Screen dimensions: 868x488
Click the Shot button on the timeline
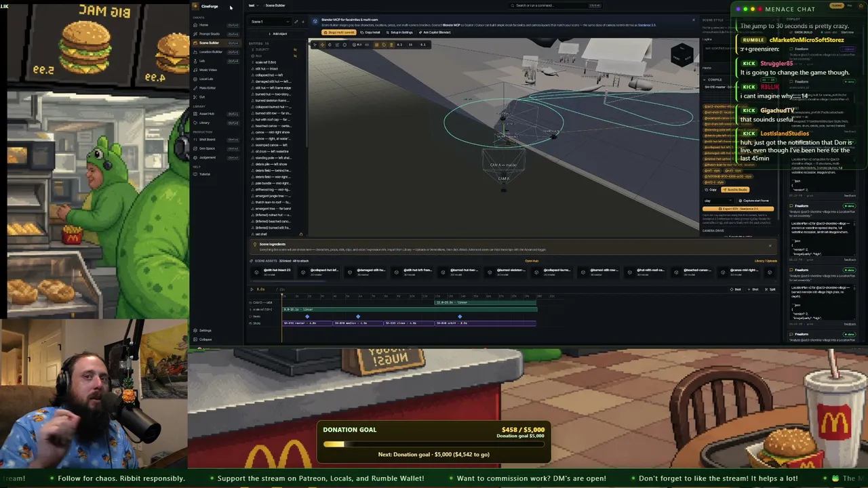[x=753, y=289]
